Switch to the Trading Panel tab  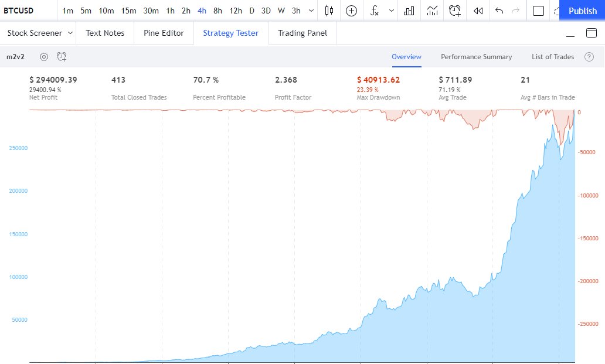coord(302,33)
